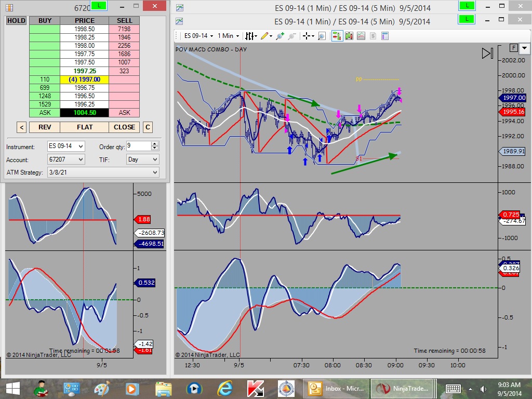This screenshot has width=532, height=399.
Task: Switch to Inbox - Microsoft Outlook taskbar item
Action: 336,389
